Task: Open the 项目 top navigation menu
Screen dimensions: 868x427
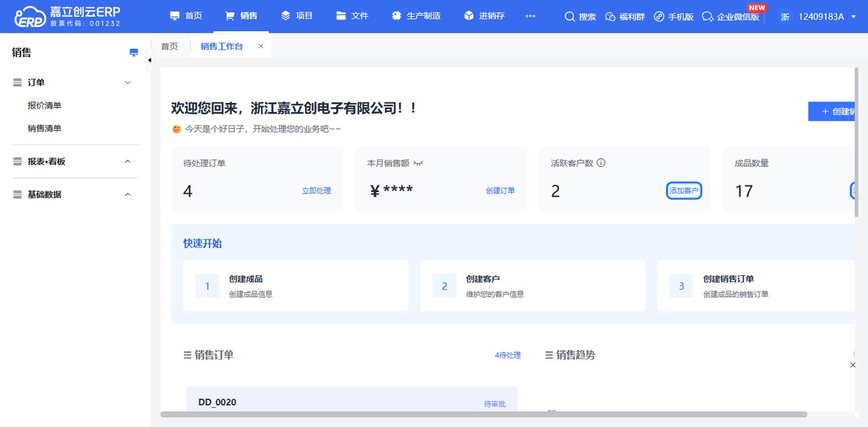Action: click(x=296, y=16)
